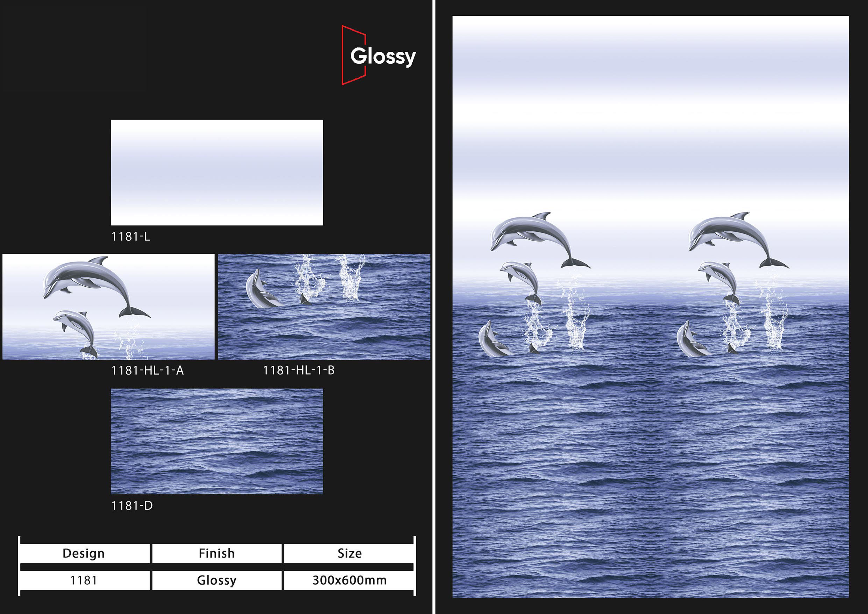Click the Size table header
868x614 pixels.
349,553
